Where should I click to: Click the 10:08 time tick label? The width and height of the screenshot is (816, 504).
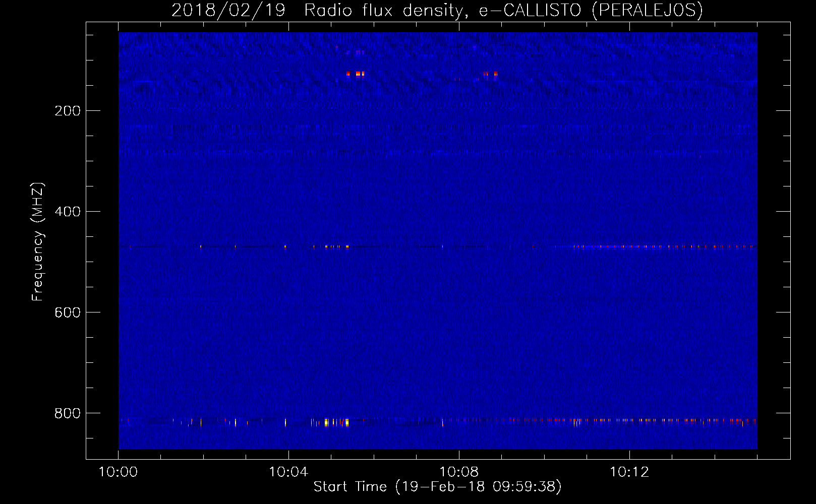[x=459, y=472]
